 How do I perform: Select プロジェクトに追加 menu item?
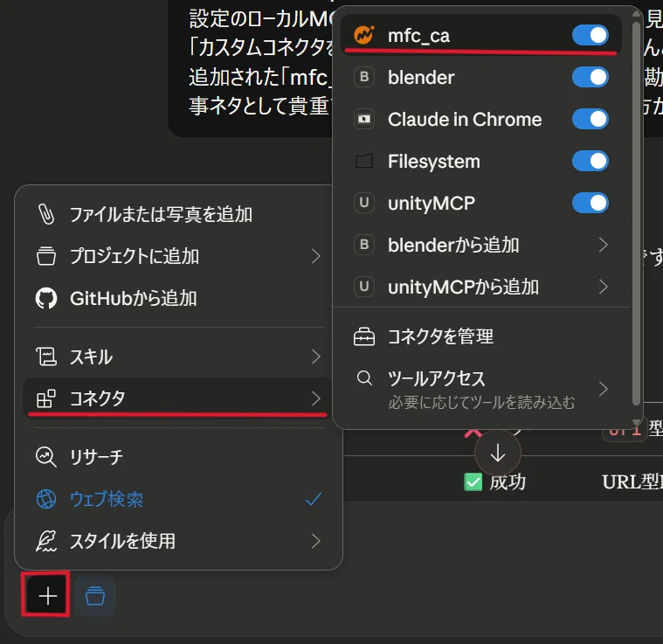click(178, 256)
